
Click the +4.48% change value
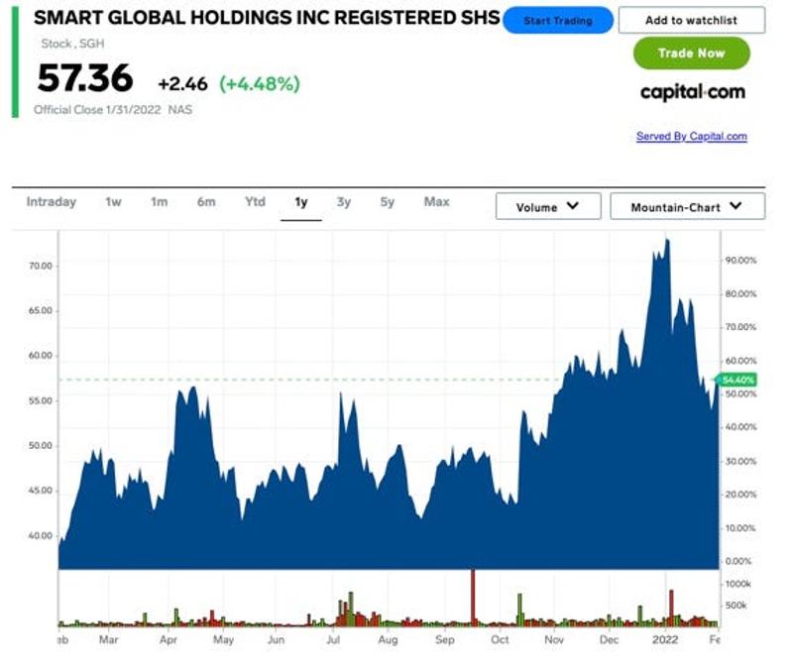pyautogui.click(x=260, y=83)
